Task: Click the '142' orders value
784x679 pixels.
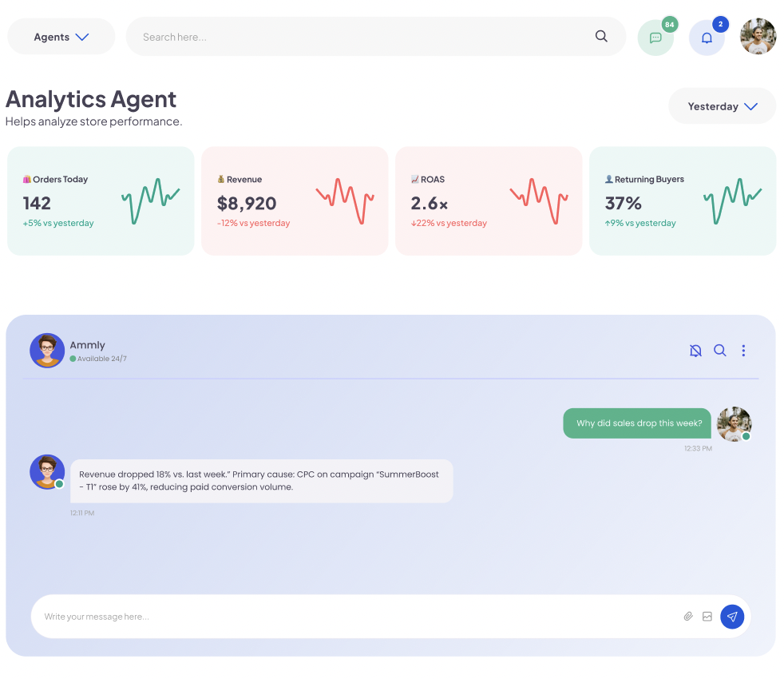Action: coord(37,203)
